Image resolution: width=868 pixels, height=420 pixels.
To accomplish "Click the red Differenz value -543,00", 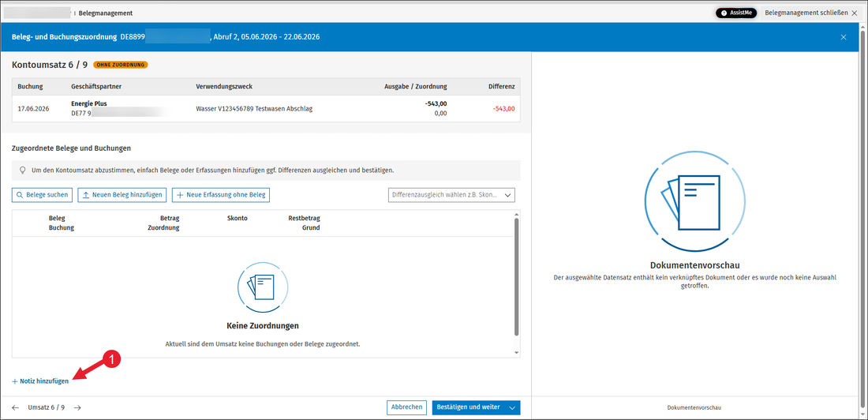I will pyautogui.click(x=503, y=109).
